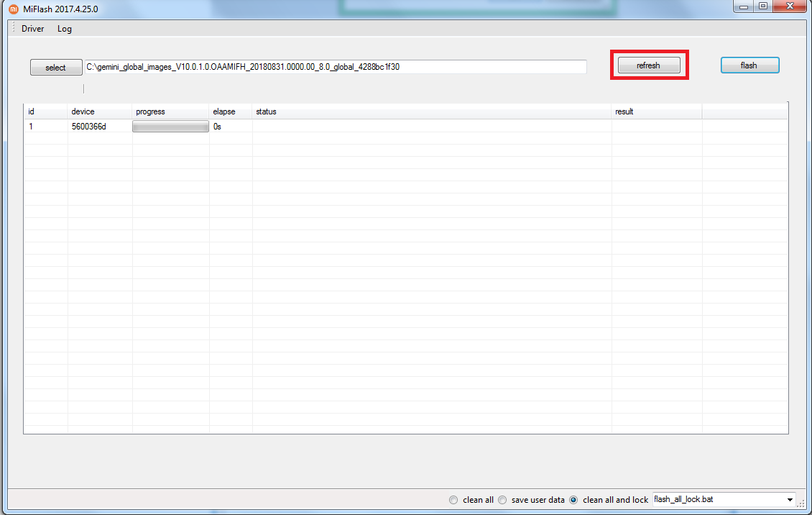Screen dimensions: 812x515
Task: Maximize the MiFlash window
Action: (x=763, y=6)
